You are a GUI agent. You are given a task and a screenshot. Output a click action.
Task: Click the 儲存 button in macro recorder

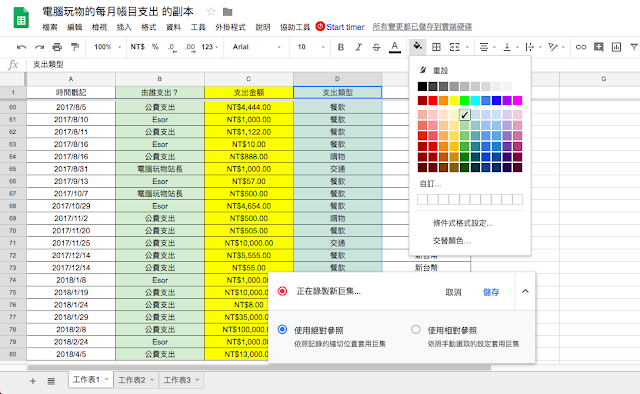(x=491, y=292)
